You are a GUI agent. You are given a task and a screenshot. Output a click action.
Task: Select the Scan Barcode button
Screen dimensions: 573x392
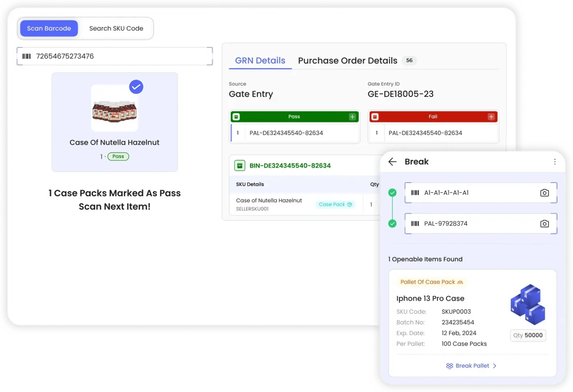[49, 29]
